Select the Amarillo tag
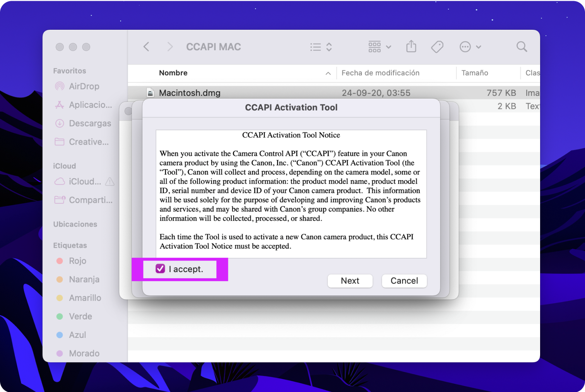Image resolution: width=585 pixels, height=392 pixels. (79, 298)
